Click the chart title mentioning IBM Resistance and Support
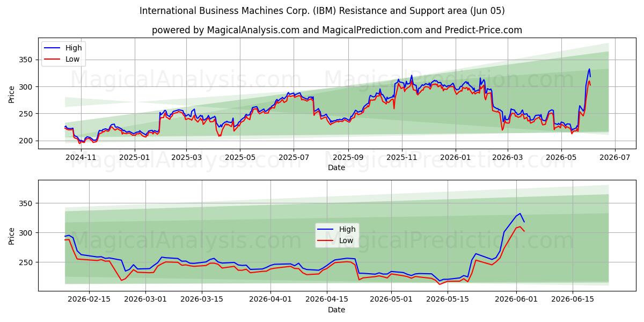 pyautogui.click(x=322, y=11)
